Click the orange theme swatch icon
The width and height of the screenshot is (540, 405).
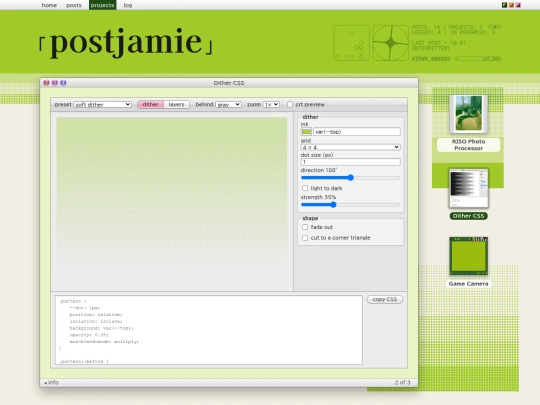[x=511, y=5]
